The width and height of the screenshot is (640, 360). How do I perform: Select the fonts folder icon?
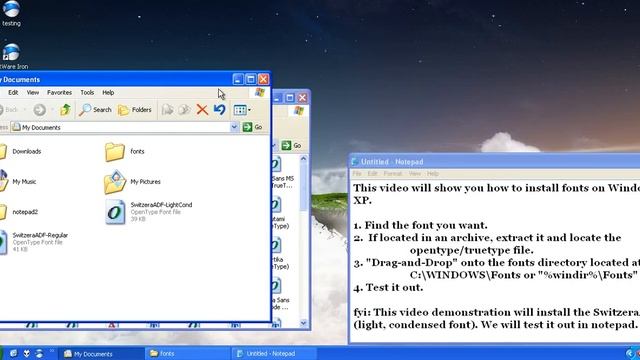[115, 151]
